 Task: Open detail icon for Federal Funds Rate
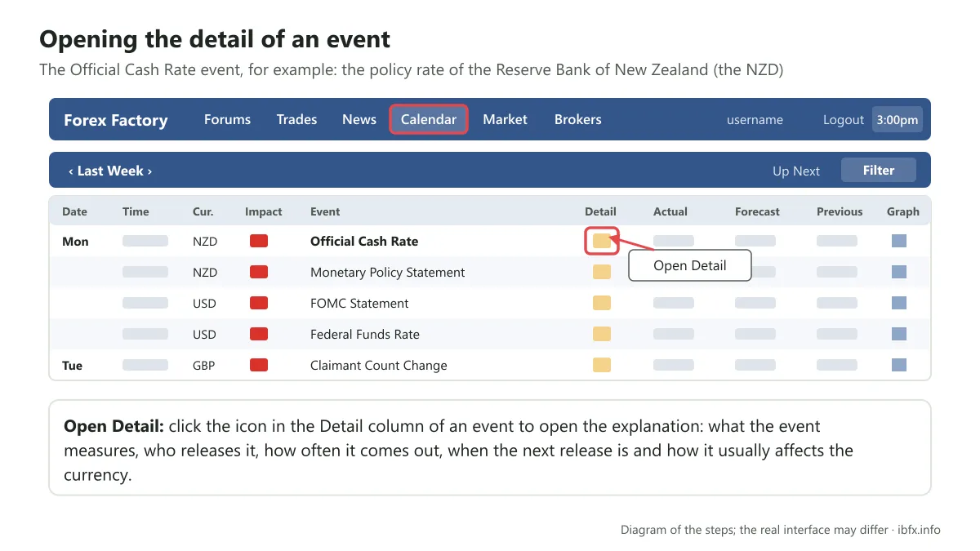(x=602, y=334)
